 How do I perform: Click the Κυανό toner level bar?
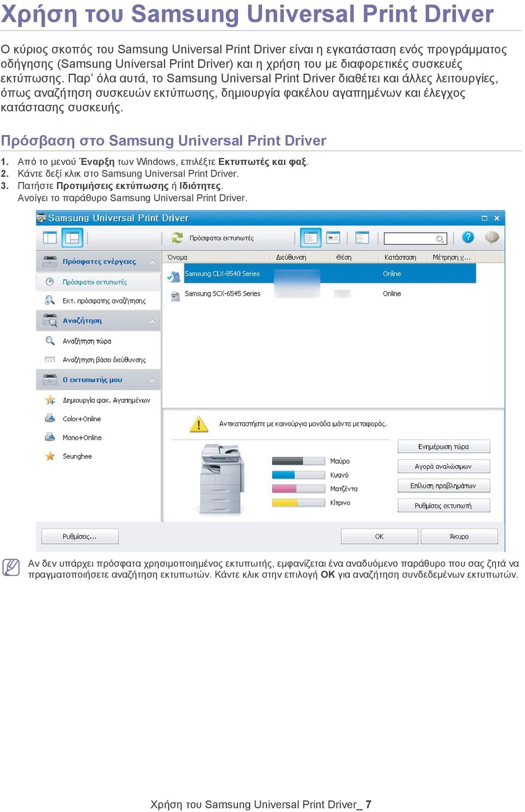tap(299, 475)
